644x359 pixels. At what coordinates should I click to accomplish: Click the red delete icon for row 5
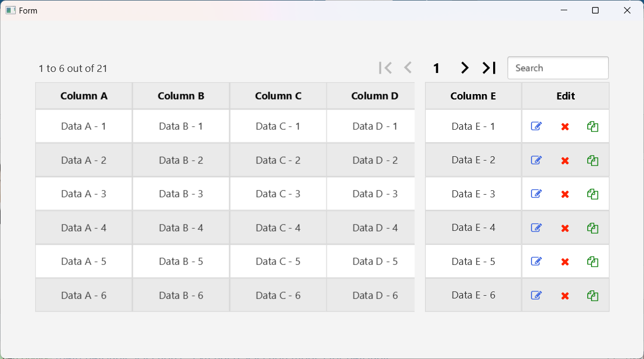click(565, 262)
